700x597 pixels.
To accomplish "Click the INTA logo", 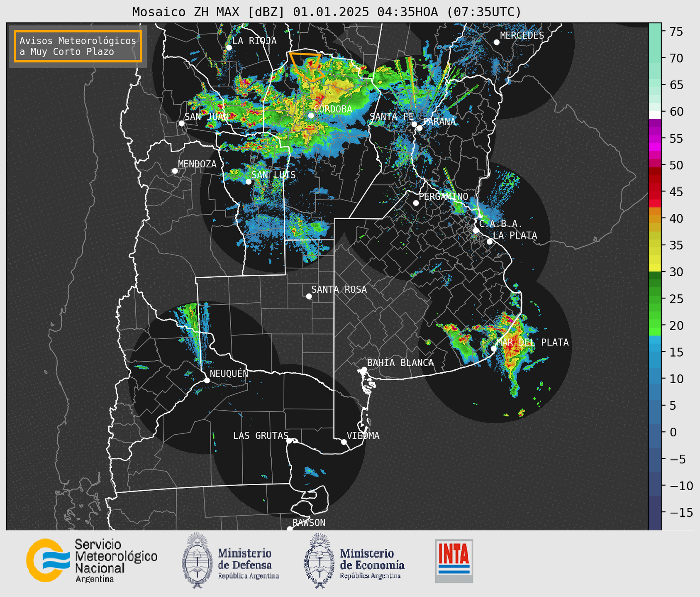I will click(454, 561).
